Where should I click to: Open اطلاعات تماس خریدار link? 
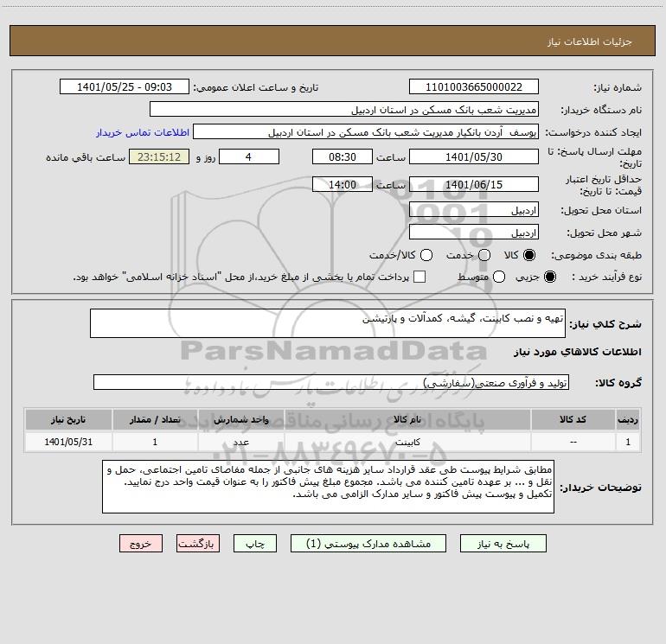pos(143,132)
